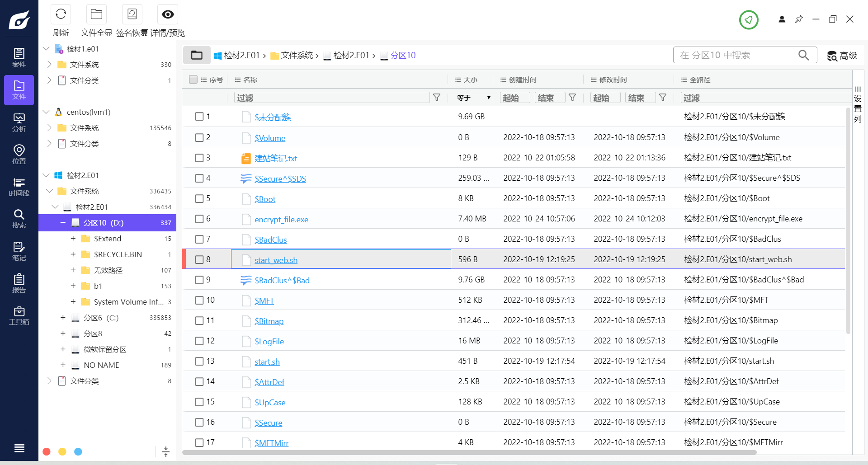Click the 文件全显 folder icon

click(x=96, y=14)
